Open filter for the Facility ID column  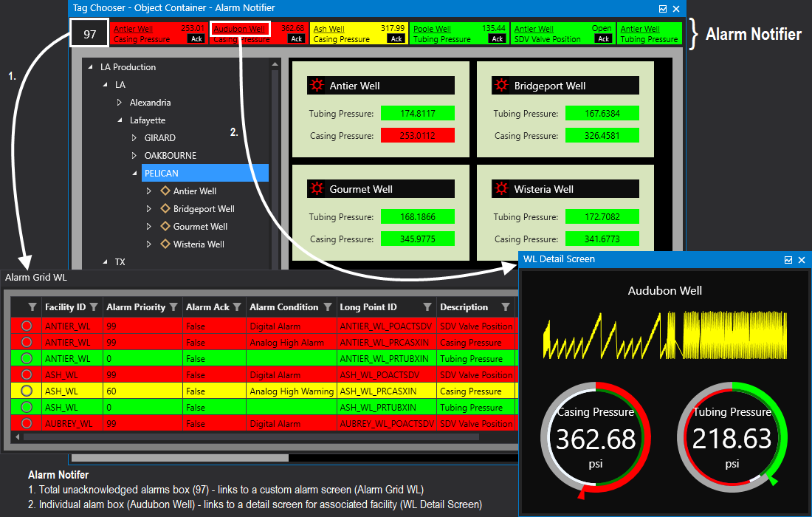click(x=94, y=307)
